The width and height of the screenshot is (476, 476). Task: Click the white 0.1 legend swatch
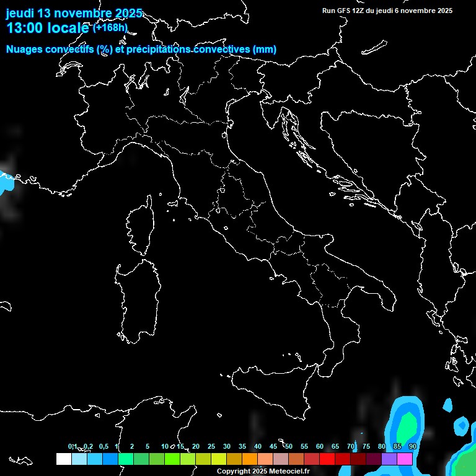(64, 459)
